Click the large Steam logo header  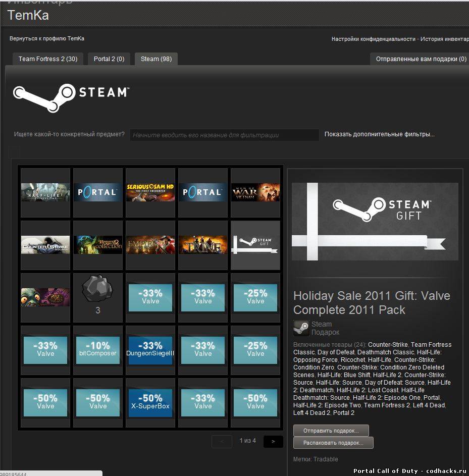(x=71, y=98)
